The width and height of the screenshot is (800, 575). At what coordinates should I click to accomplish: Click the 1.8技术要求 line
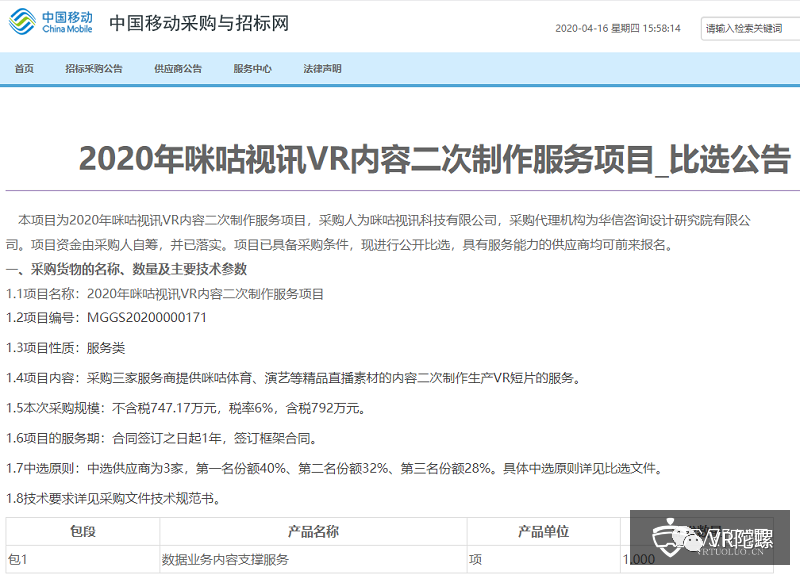pyautogui.click(x=113, y=498)
